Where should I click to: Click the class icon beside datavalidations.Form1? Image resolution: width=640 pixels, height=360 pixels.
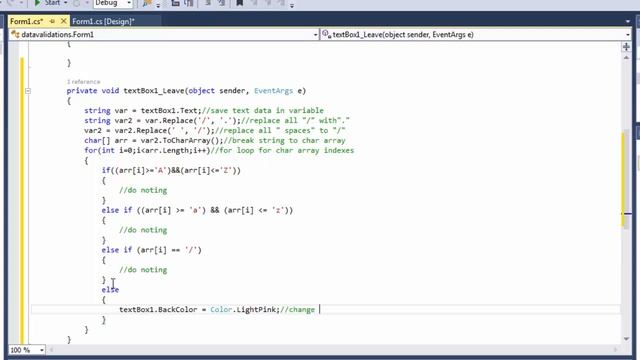(16, 34)
